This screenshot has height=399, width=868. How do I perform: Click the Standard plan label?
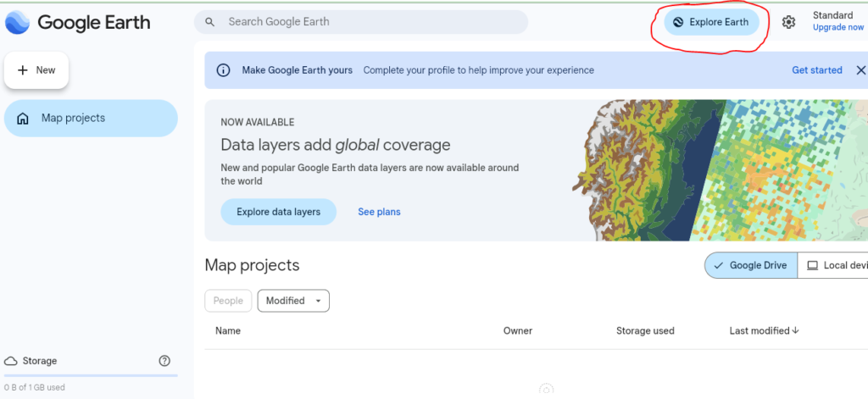point(832,15)
